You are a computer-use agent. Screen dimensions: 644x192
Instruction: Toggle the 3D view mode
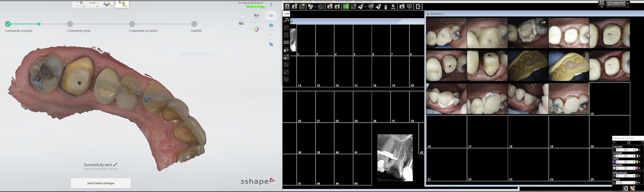click(x=271, y=15)
